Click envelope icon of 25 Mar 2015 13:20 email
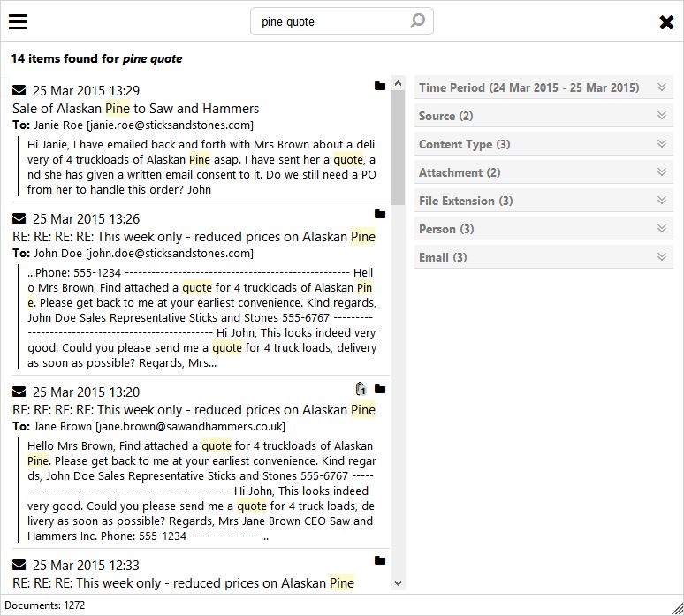 click(19, 392)
